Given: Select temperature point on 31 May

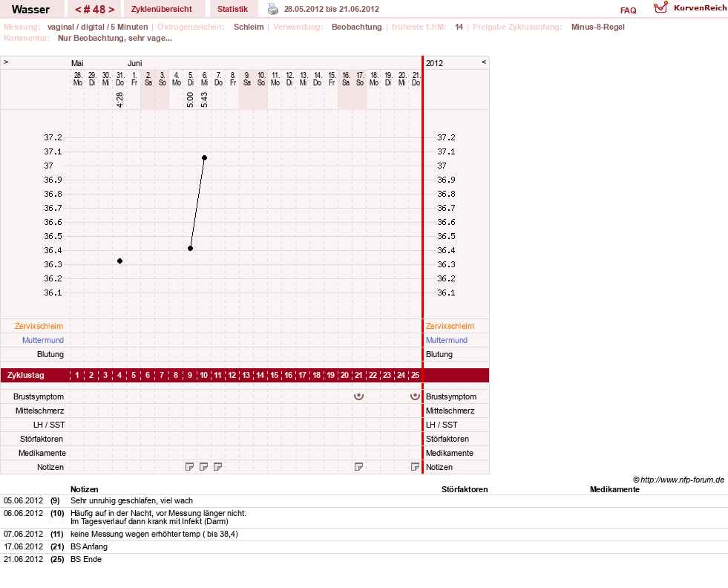Looking at the screenshot, I should tap(119, 261).
